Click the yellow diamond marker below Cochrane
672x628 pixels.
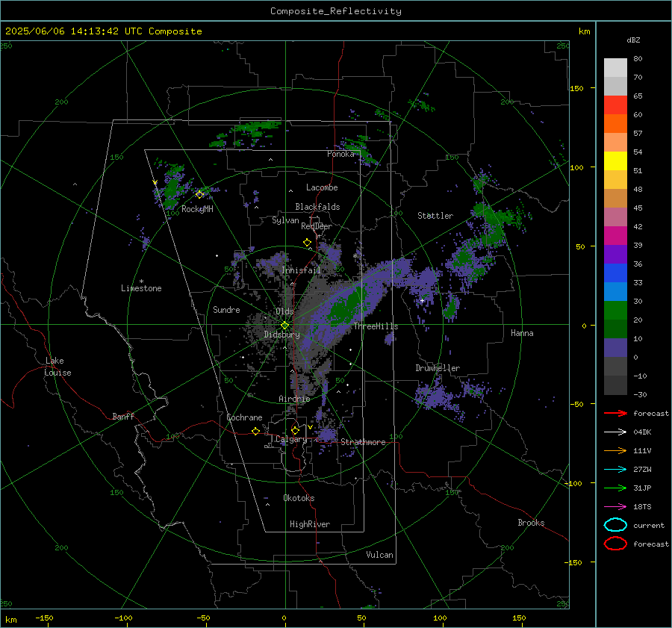pos(255,431)
